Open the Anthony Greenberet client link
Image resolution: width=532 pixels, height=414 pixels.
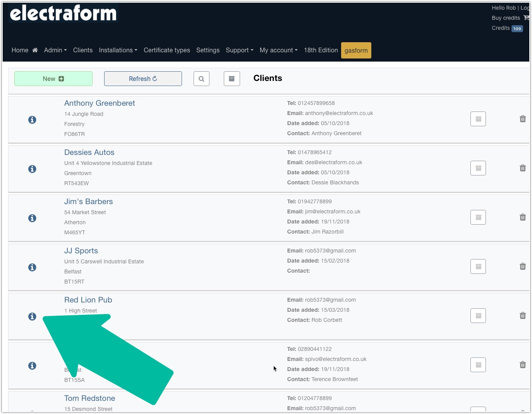pyautogui.click(x=100, y=103)
